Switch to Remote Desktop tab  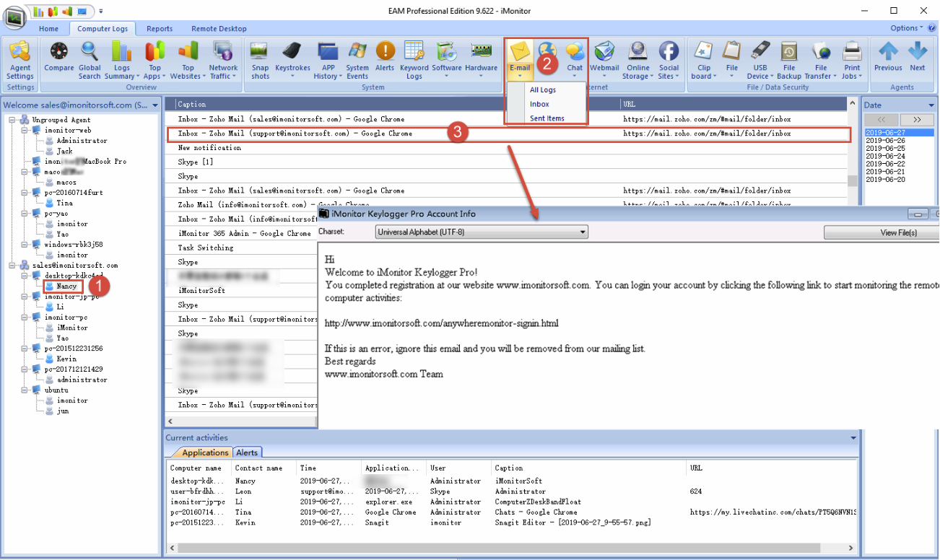click(219, 29)
